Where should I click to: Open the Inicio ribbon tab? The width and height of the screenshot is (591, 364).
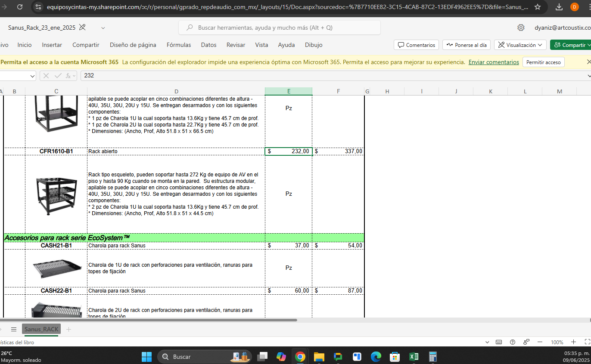coord(25,45)
